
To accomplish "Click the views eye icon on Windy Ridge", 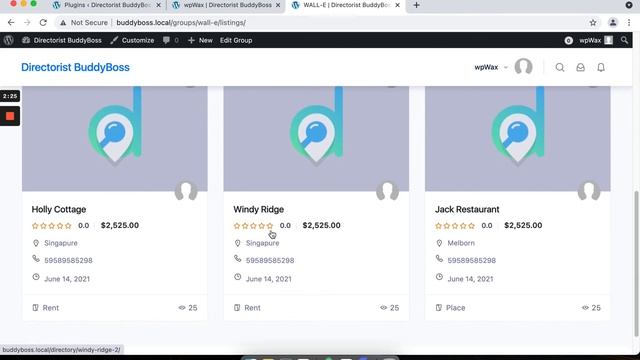I will [x=384, y=308].
